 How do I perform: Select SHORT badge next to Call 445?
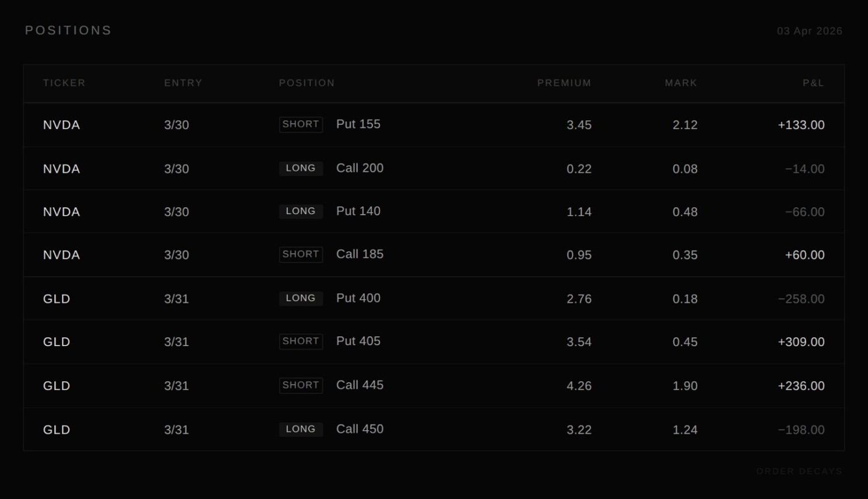click(301, 385)
